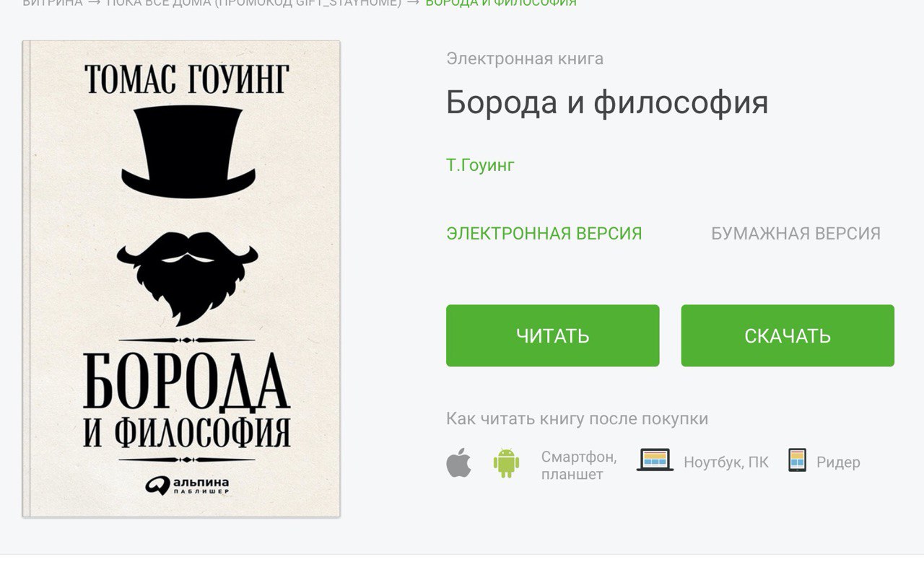
Task: Click the green Android robot icon
Action: pos(506,462)
